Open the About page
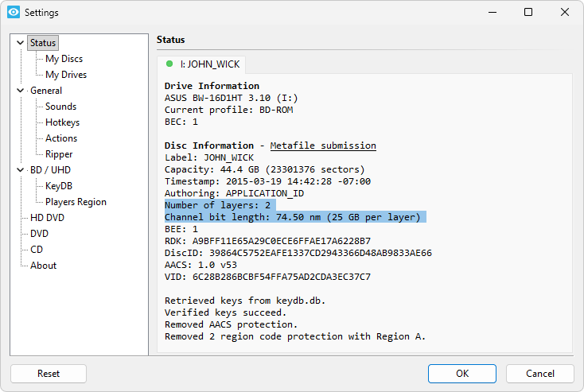The width and height of the screenshot is (584, 392). (x=43, y=266)
